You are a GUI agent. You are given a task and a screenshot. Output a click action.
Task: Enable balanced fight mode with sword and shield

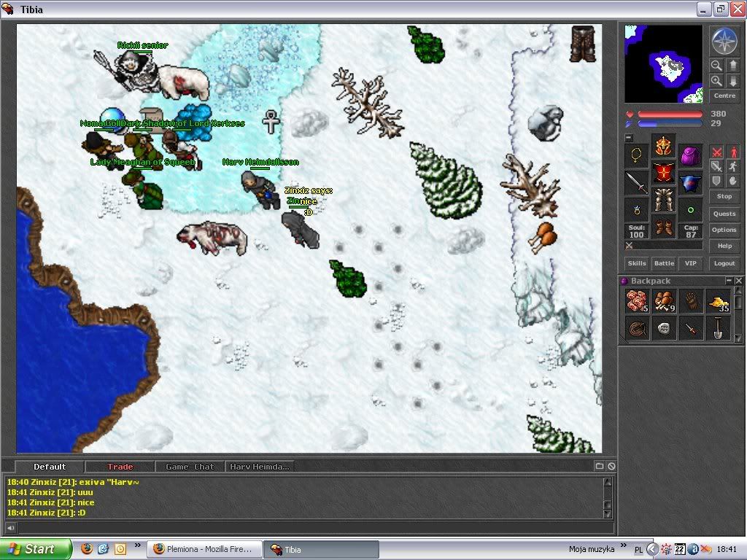pyautogui.click(x=716, y=166)
